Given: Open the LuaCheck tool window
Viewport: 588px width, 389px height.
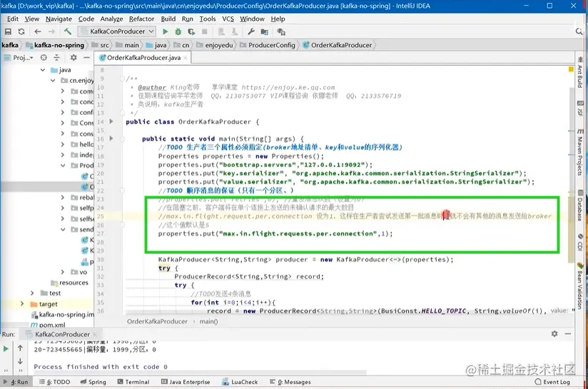Looking at the screenshot, I should [240, 382].
